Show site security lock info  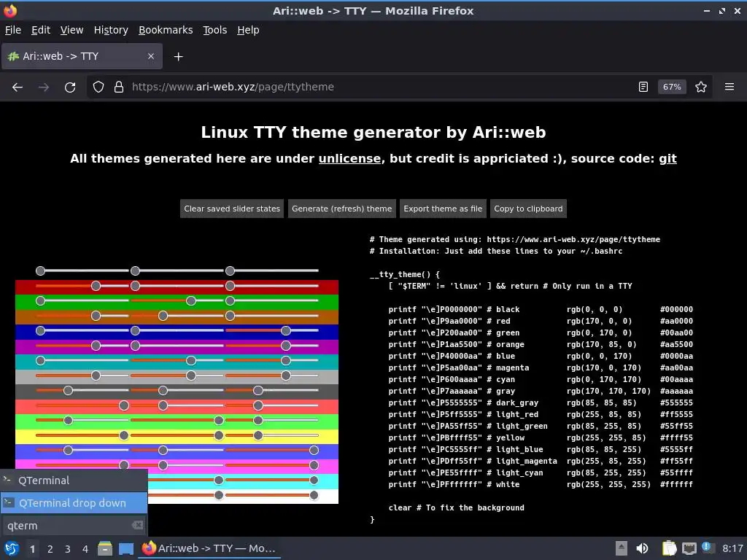119,87
